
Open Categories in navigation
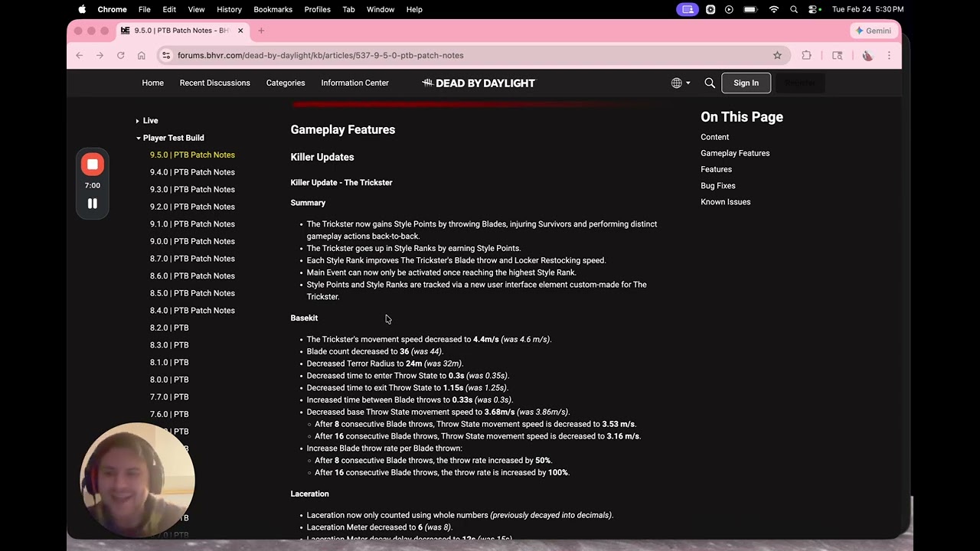tap(286, 83)
